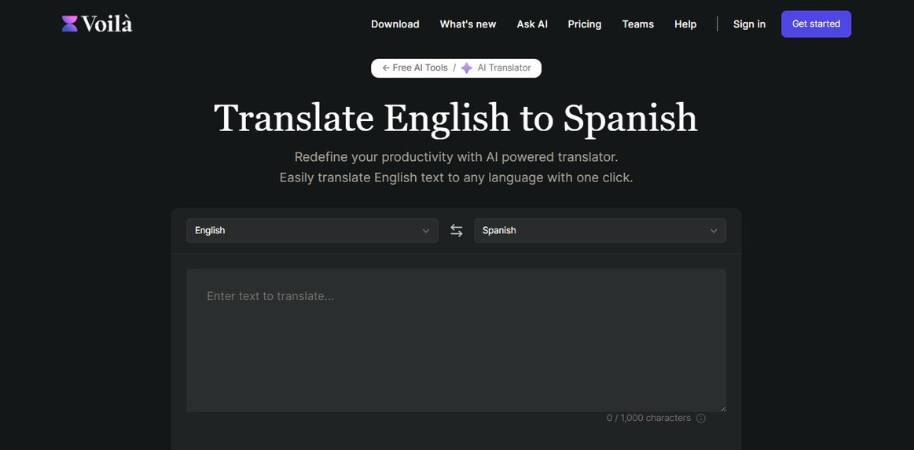The height and width of the screenshot is (450, 914).
Task: Click the back arrow in the breadcrumb
Action: [x=385, y=68]
